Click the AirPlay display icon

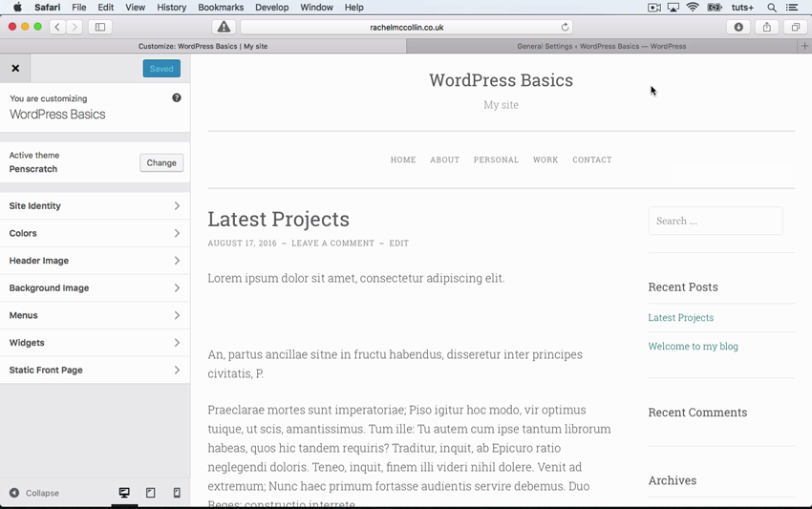click(x=673, y=8)
